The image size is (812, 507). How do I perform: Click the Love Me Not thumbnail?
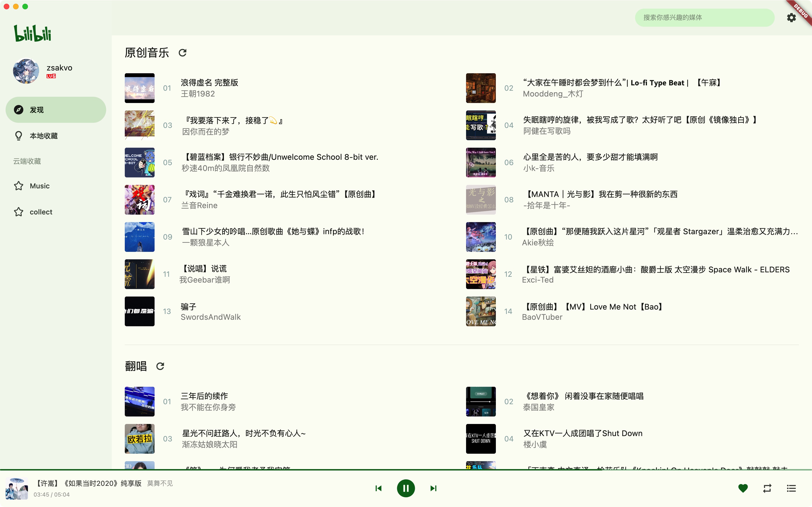[x=480, y=311]
